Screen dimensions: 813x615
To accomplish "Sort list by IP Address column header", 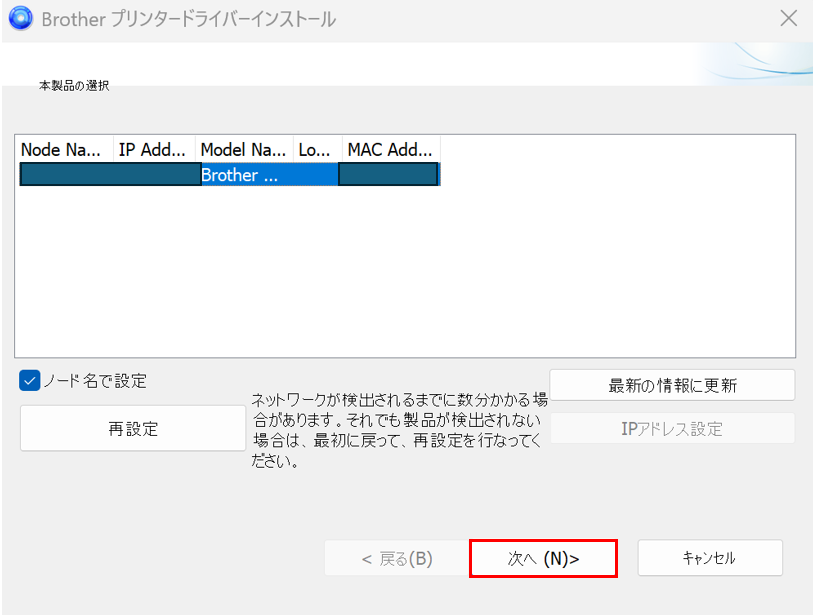I will coord(154,150).
